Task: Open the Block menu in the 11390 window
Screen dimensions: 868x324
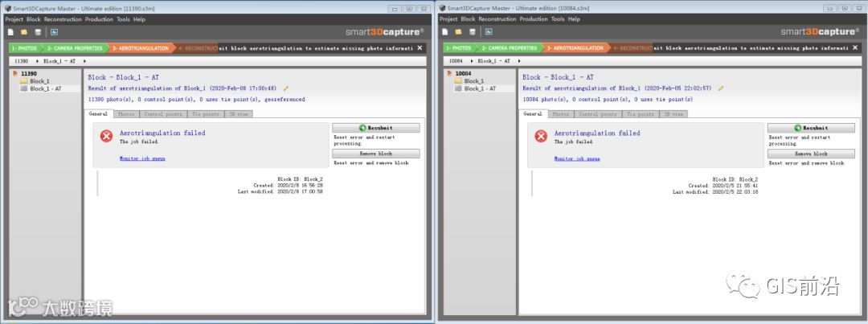Action: (34, 19)
